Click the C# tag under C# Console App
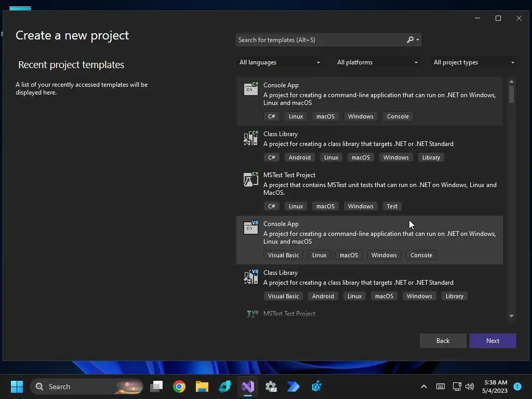This screenshot has width=532, height=399. pyautogui.click(x=271, y=116)
